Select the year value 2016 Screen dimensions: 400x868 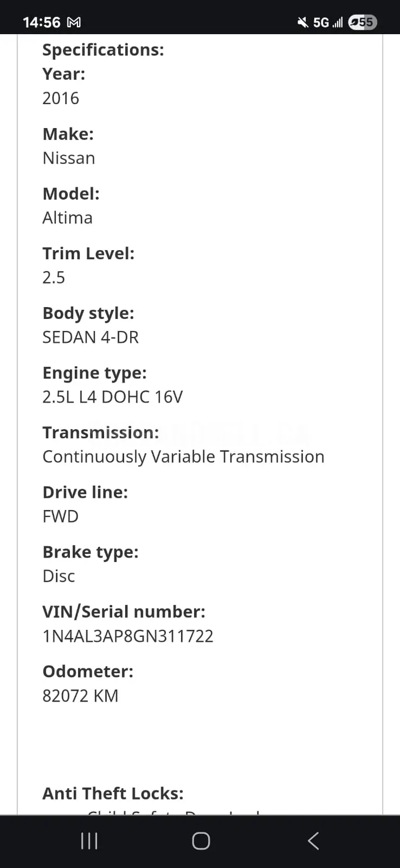[61, 98]
